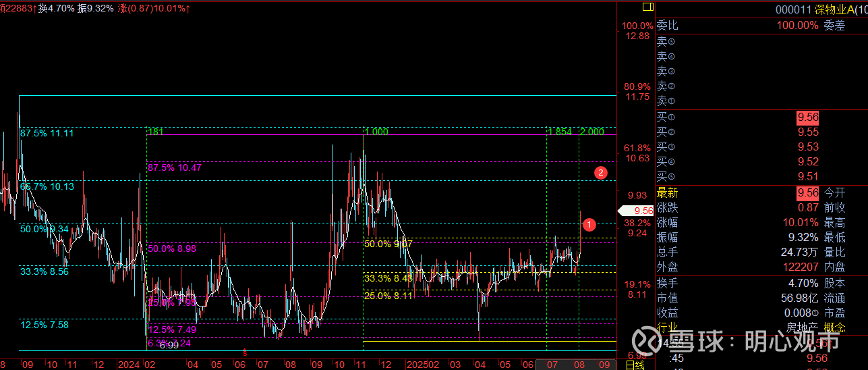Screen dimensions: 868x370
Task: Click axis price label 9.93
Action: [x=637, y=195]
